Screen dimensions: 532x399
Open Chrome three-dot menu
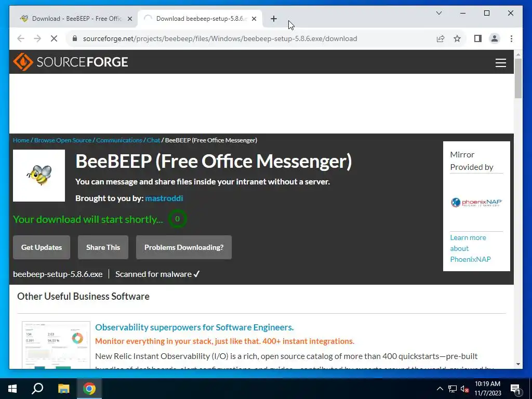pos(511,38)
